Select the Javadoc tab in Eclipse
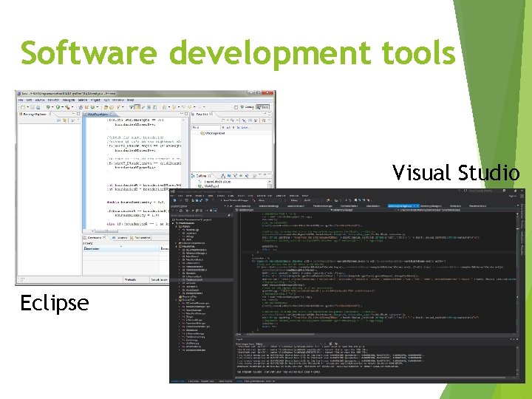The image size is (532, 399). tap(119, 237)
